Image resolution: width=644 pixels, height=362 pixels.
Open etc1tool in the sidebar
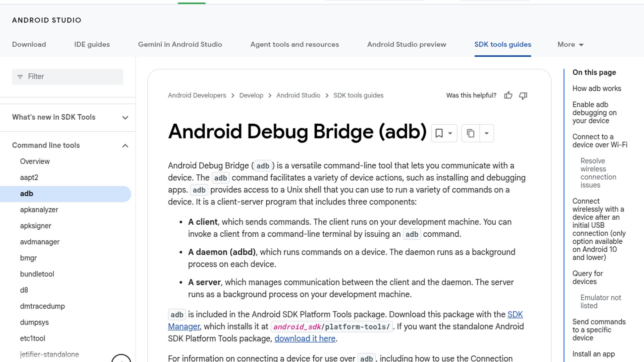click(x=33, y=339)
